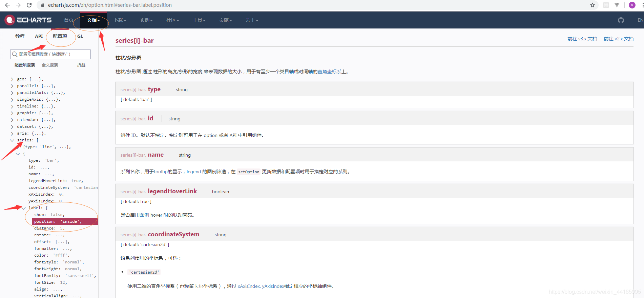Select color: '#fff' tree item
The image size is (644, 298).
click(52, 256)
